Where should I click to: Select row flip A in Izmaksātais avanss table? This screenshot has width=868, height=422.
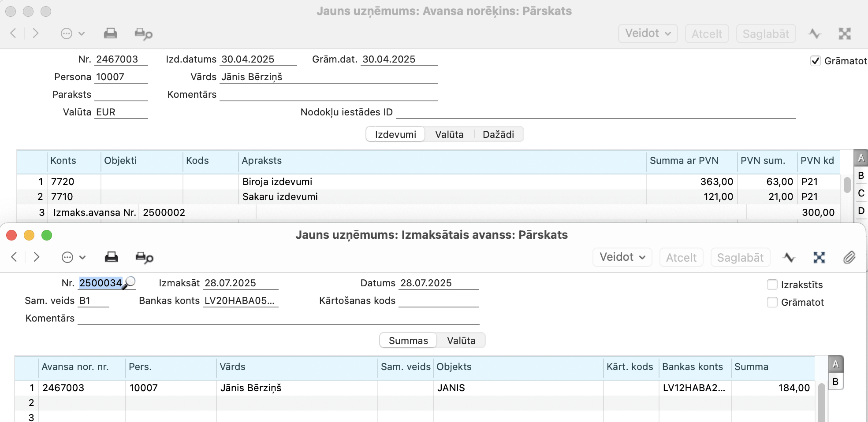coord(835,364)
